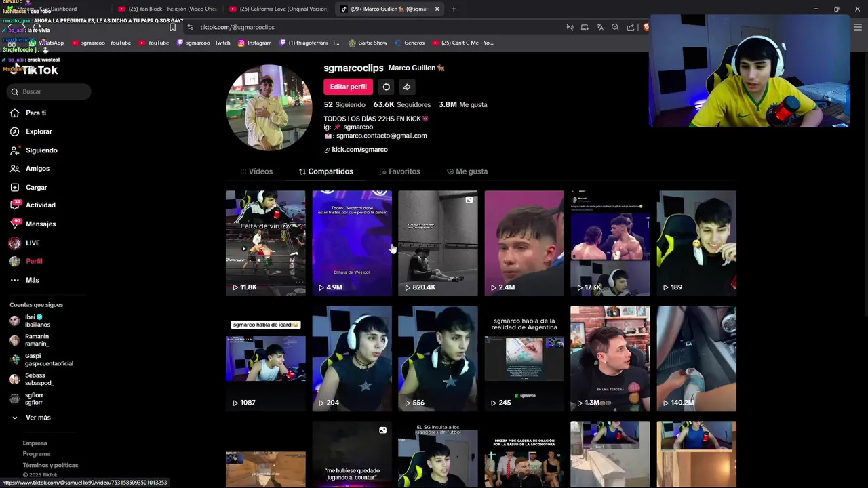Open the Falta de viruzz video
The width and height of the screenshot is (868, 488).
(265, 243)
